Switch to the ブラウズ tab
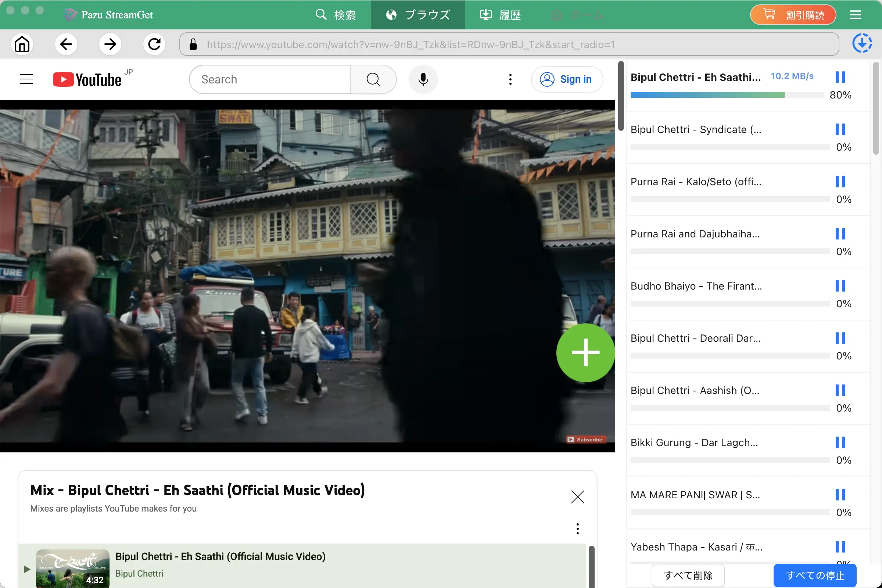This screenshot has height=588, width=882. coord(418,15)
